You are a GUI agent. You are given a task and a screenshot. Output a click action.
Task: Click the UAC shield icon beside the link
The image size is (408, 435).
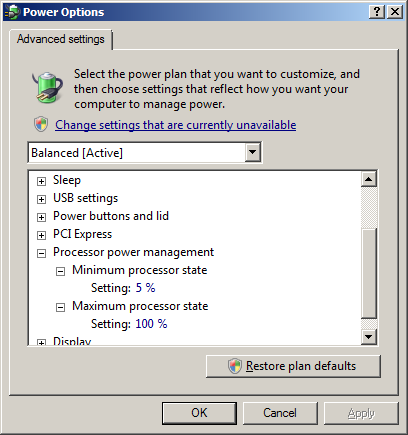(41, 124)
